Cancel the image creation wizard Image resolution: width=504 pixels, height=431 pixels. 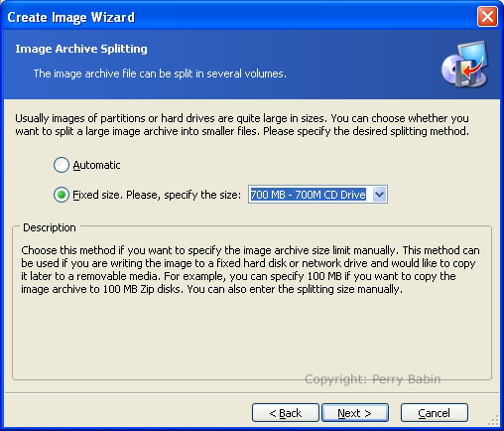click(435, 413)
